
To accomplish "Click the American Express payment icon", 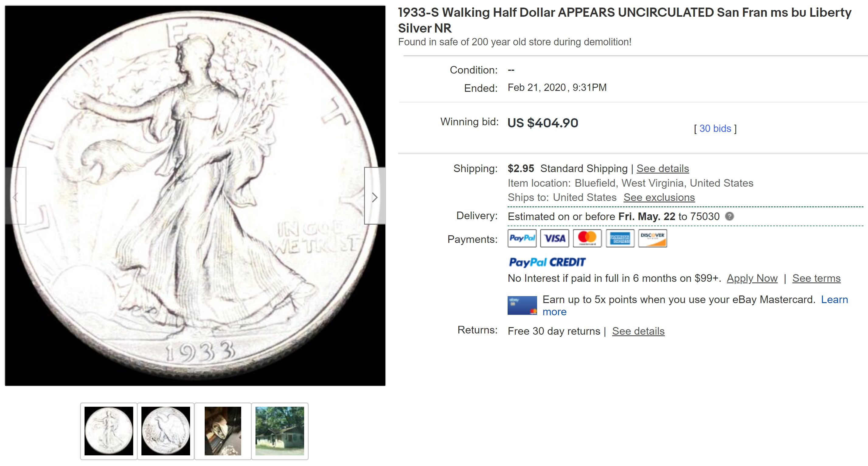I will click(x=620, y=238).
